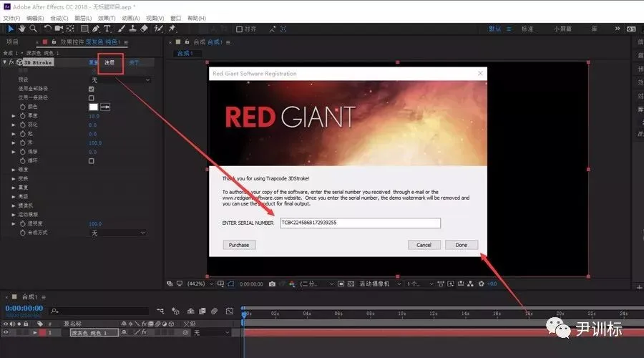Screen dimensions: 644x358
Task: Toggle the 仅用一条路径 checkbox
Action: (91, 98)
